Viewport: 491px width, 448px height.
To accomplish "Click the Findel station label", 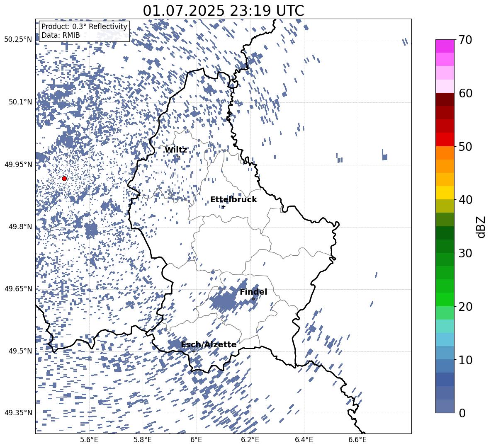I will pos(253,292).
